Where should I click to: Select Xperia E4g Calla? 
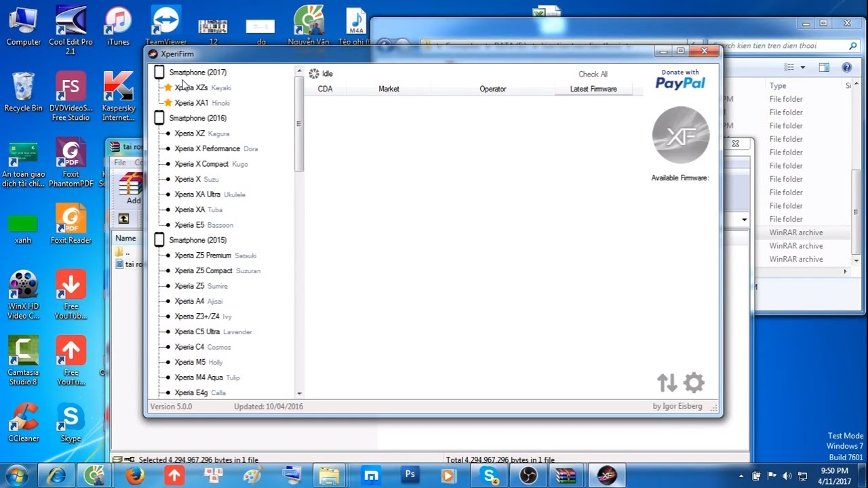[200, 392]
